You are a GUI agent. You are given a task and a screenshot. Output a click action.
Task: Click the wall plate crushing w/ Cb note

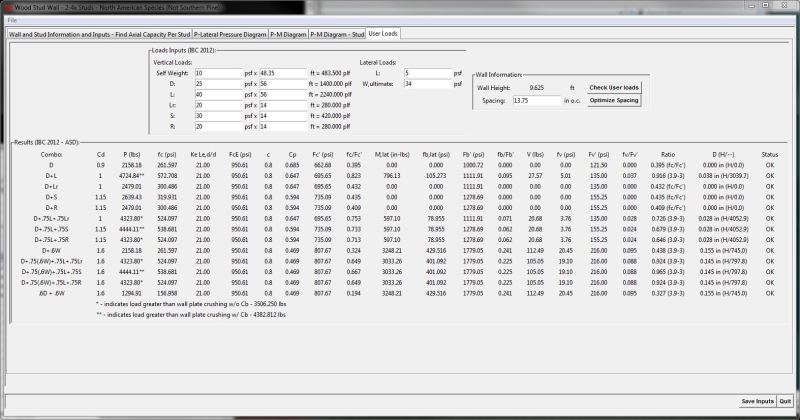pyautogui.click(x=191, y=315)
